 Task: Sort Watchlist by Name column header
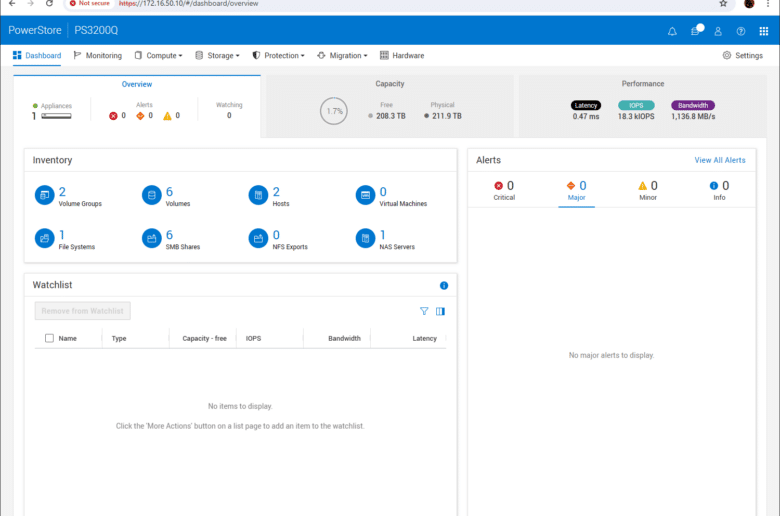tap(68, 338)
